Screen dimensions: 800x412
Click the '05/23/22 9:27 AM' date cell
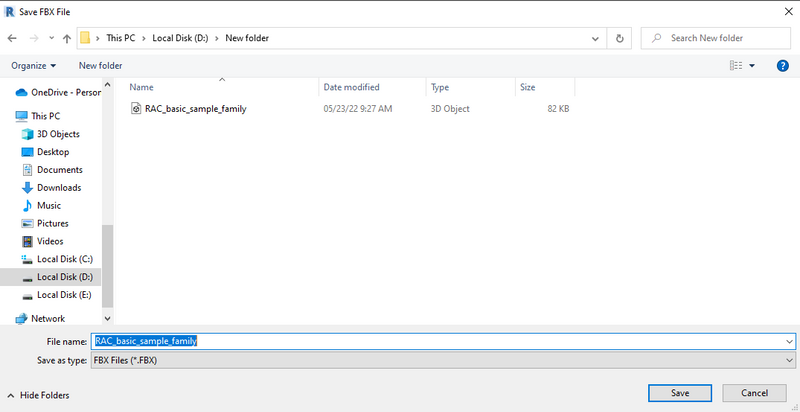tap(358, 109)
